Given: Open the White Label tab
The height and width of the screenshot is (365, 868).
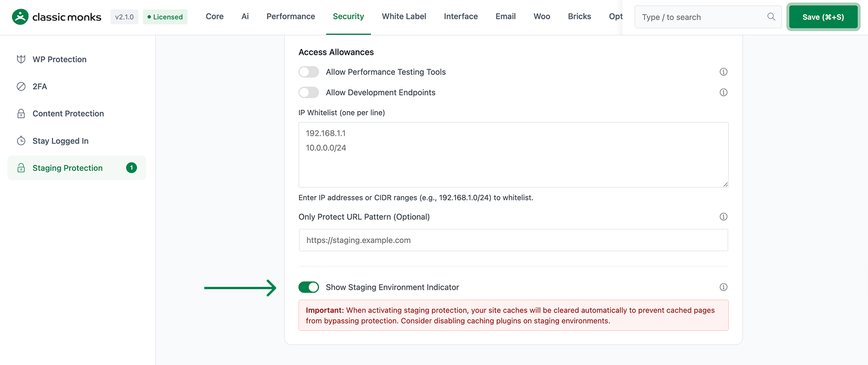Looking at the screenshot, I should coord(404,17).
